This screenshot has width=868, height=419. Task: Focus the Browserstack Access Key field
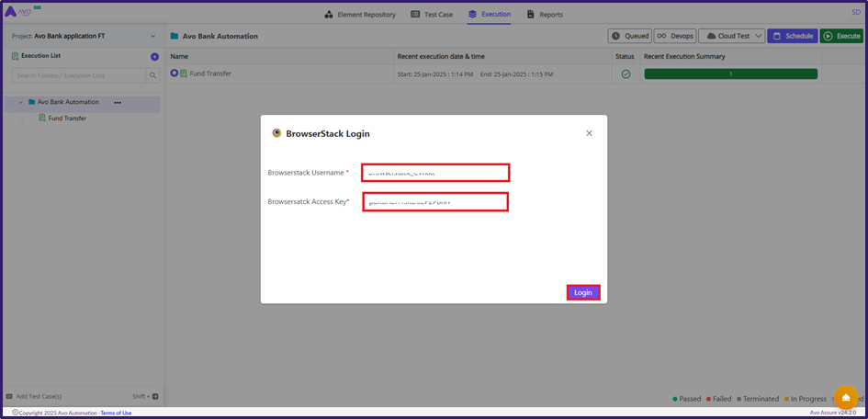pos(434,202)
